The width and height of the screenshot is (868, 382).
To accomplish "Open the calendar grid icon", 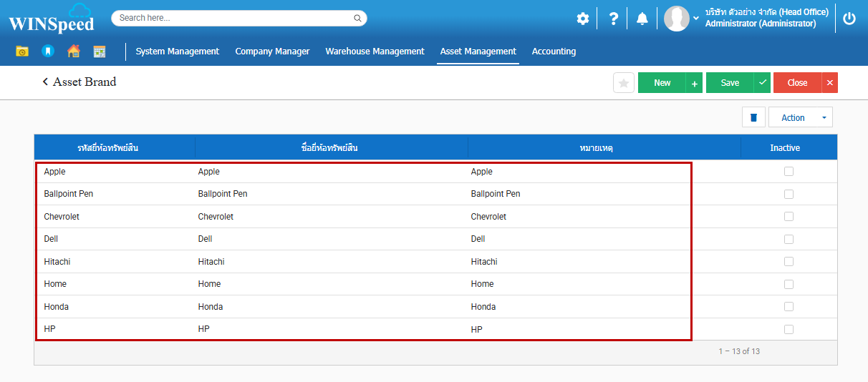I will coord(100,52).
